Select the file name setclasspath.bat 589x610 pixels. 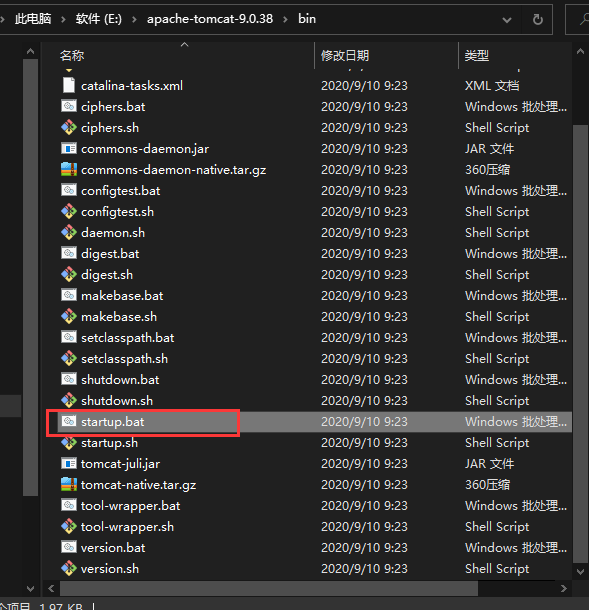127,338
